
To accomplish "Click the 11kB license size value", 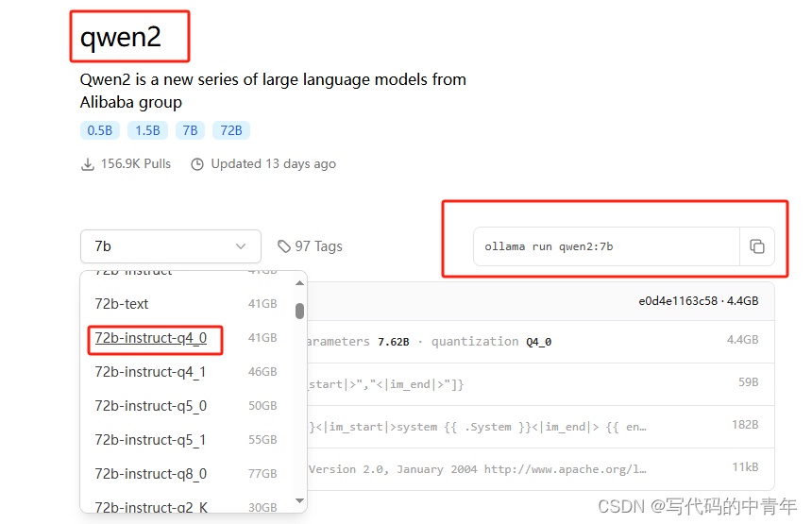I will tap(745, 467).
